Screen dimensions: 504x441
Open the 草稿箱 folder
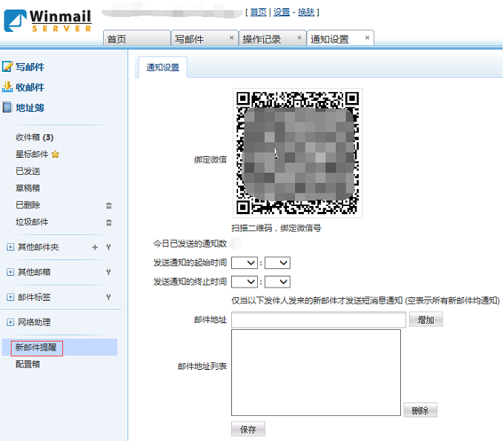[28, 188]
